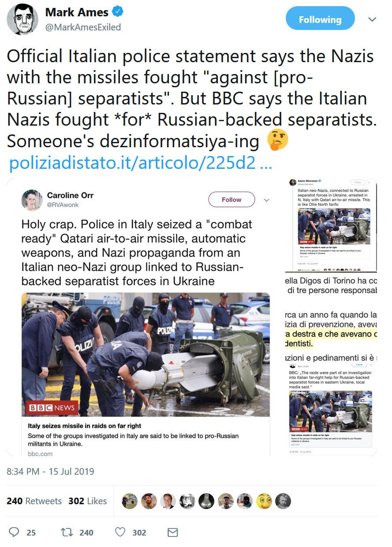392x547 pixels.
Task: Open the BBC missile photo in Caroline Orr's tweet
Action: click(146, 355)
